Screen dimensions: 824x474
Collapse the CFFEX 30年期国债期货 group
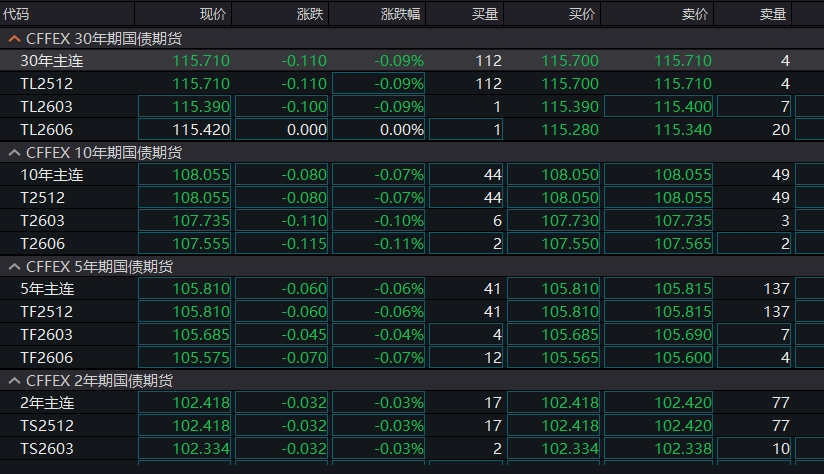click(x=14, y=38)
